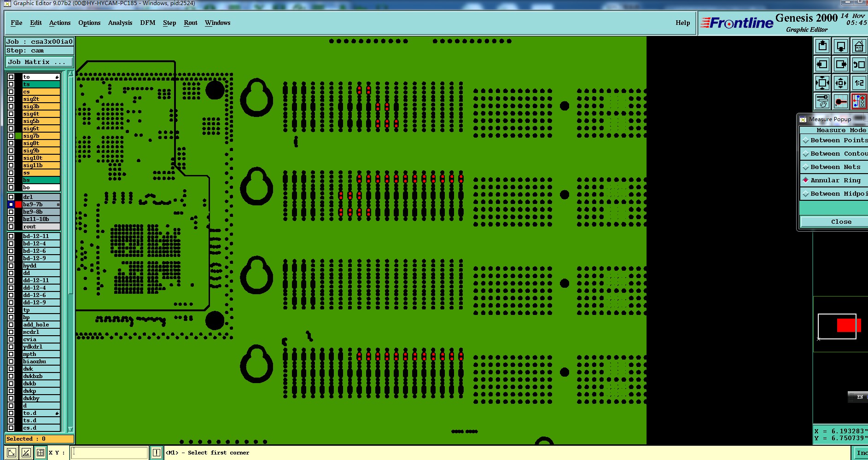Toggle the checkbox for layer cs
The image size is (868, 460).
click(11, 92)
